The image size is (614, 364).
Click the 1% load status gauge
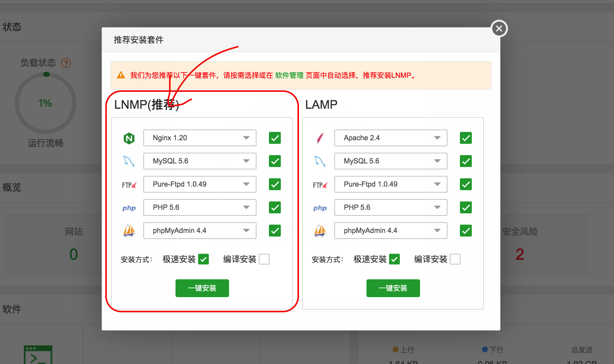[x=46, y=103]
